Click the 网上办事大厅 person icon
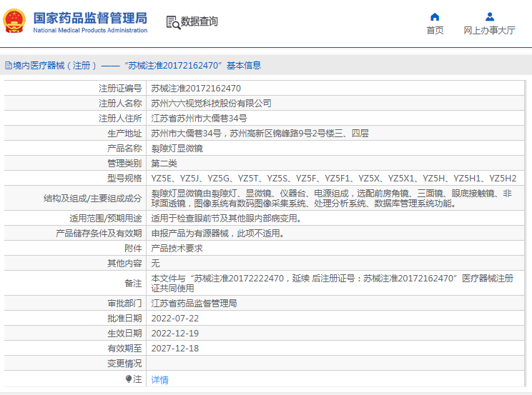Viewport: 532px width, 395px height. (x=489, y=16)
